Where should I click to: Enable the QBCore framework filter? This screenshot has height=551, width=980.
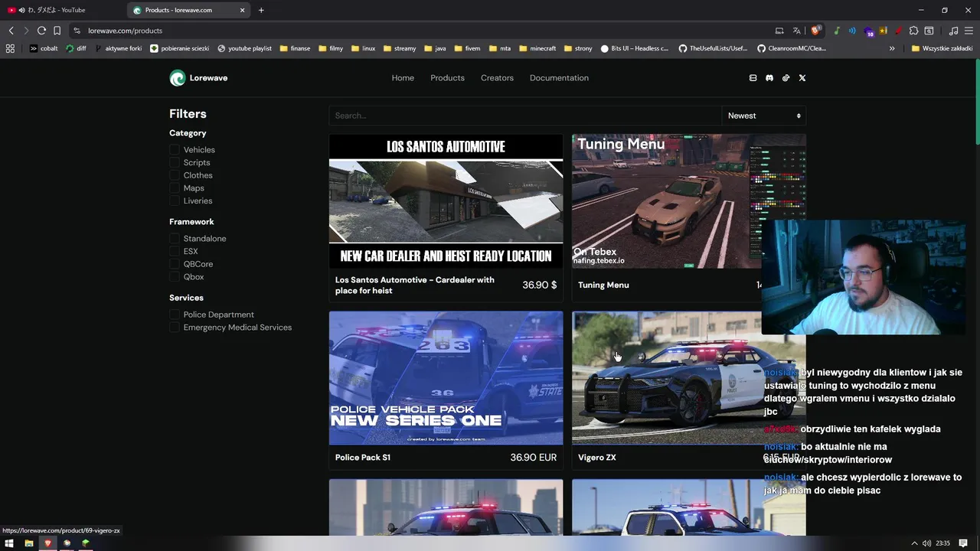175,264
